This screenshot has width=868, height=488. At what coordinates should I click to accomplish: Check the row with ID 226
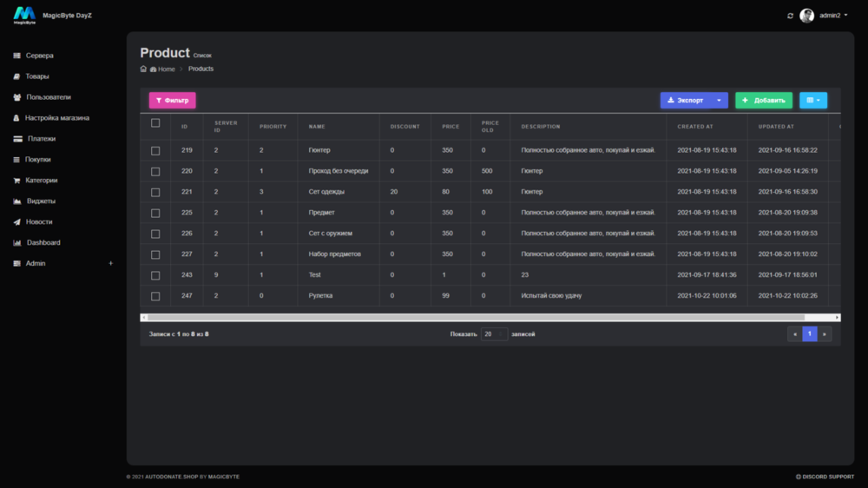[155, 234]
